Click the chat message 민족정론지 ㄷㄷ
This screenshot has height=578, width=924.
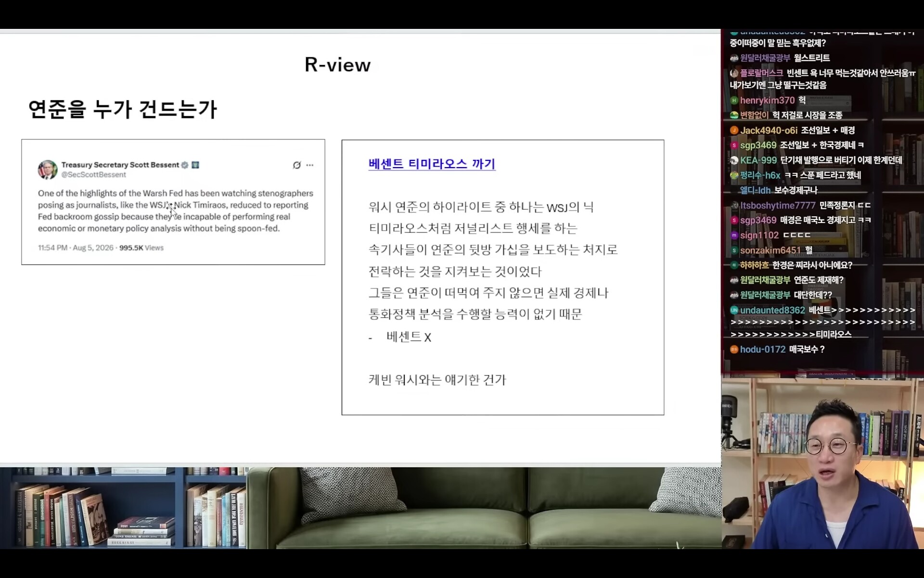[x=845, y=206]
